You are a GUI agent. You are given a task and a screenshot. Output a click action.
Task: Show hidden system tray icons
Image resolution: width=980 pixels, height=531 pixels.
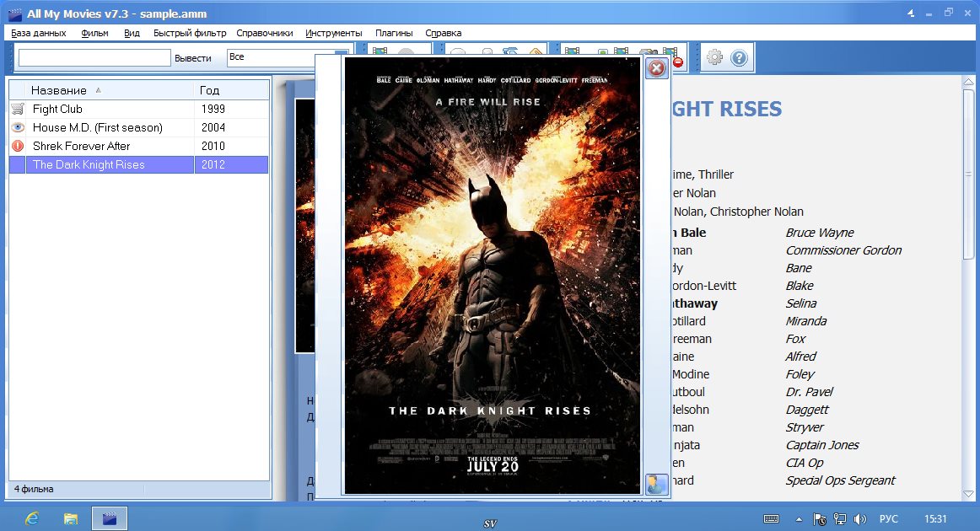[x=799, y=519]
